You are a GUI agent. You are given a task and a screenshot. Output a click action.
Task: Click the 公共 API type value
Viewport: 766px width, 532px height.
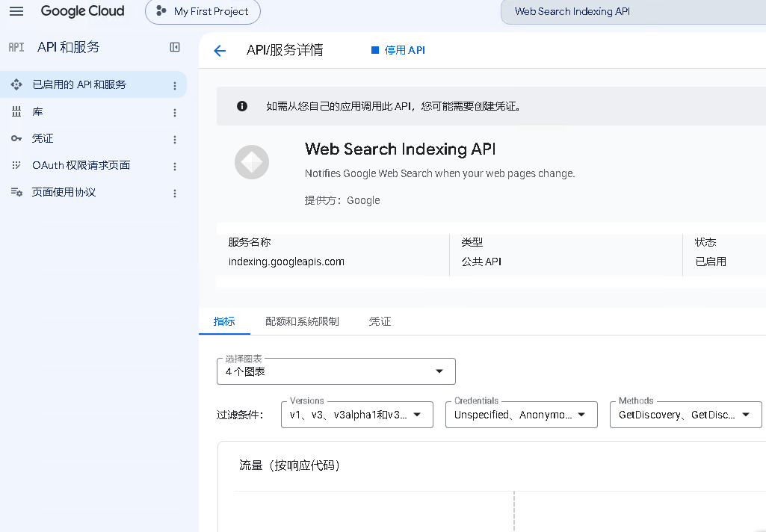point(482,262)
